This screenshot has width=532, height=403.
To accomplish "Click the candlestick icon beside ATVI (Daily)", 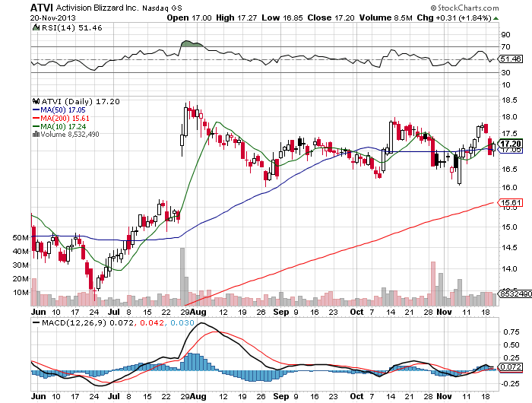I will pyautogui.click(x=36, y=101).
